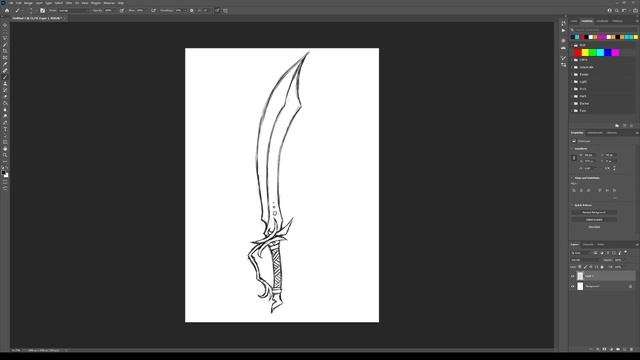
Task: Select the Crop tool
Action: 5,51
